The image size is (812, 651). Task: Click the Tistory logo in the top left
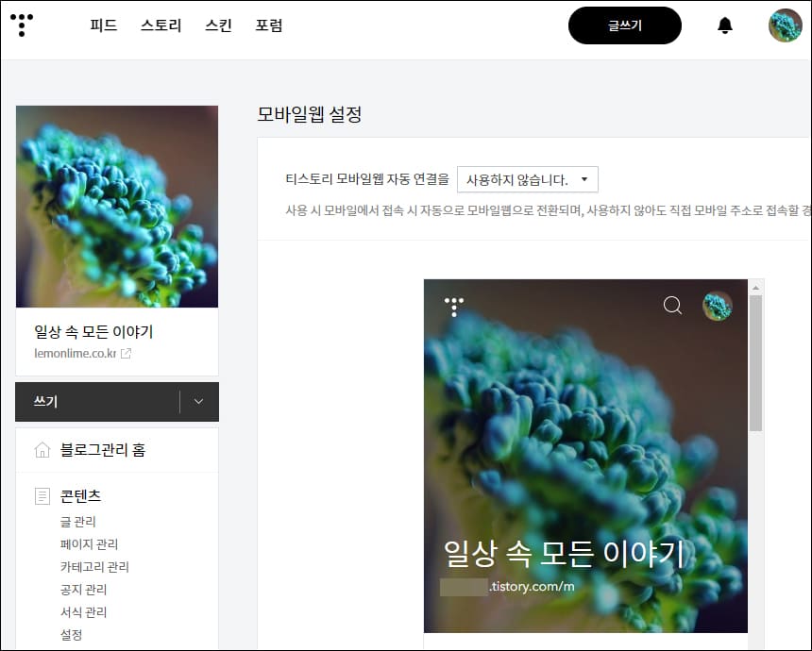[x=21, y=25]
